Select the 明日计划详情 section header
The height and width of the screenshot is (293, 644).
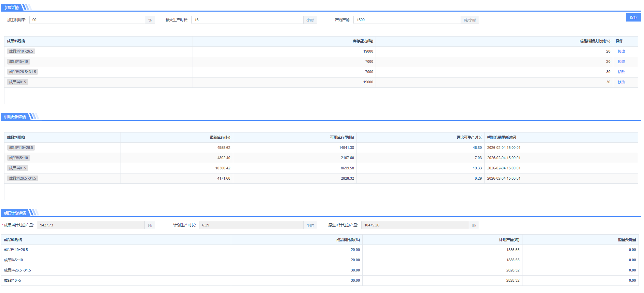pos(15,213)
